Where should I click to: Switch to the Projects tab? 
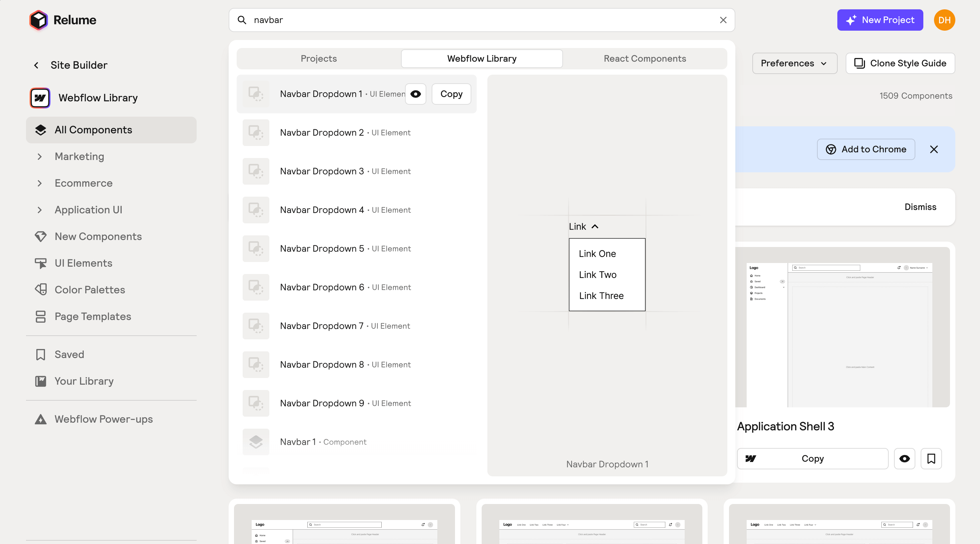click(318, 59)
